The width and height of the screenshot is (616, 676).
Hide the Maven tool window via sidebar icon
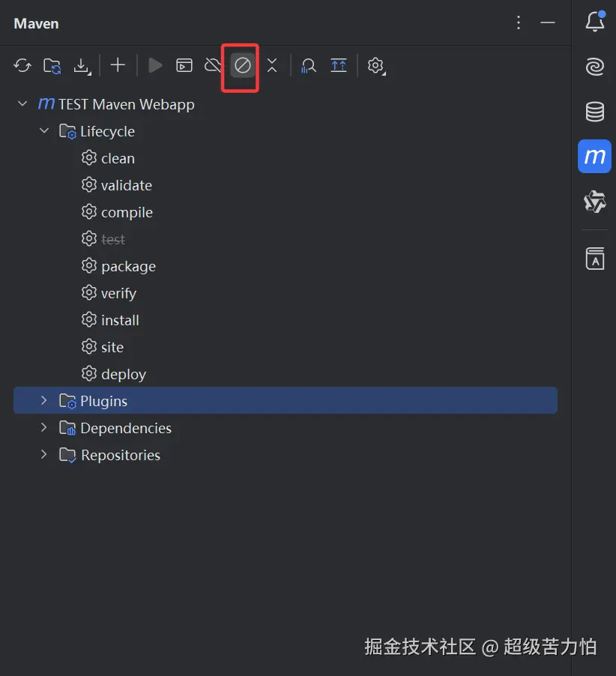(594, 157)
